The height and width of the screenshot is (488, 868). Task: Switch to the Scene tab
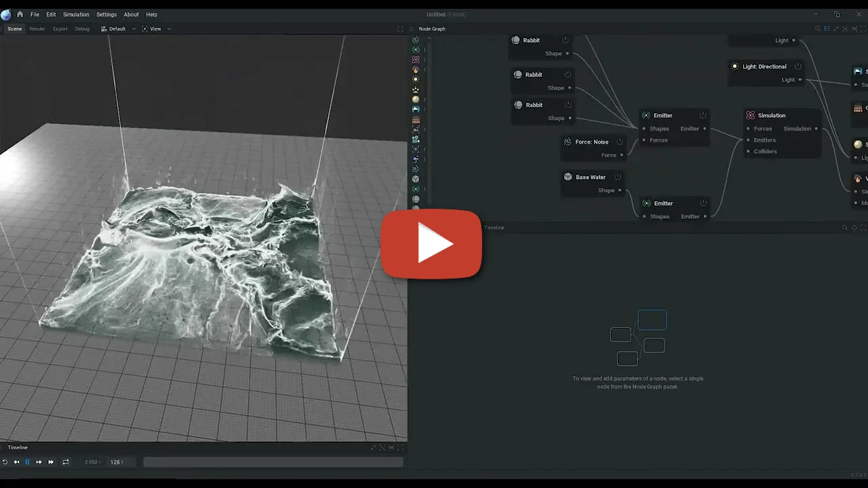14,29
